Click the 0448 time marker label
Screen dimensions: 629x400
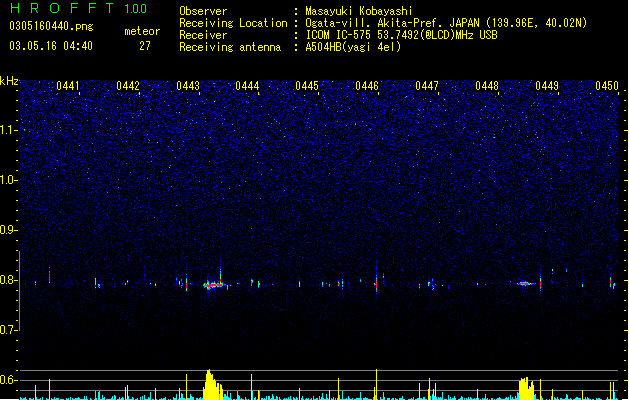click(x=487, y=86)
